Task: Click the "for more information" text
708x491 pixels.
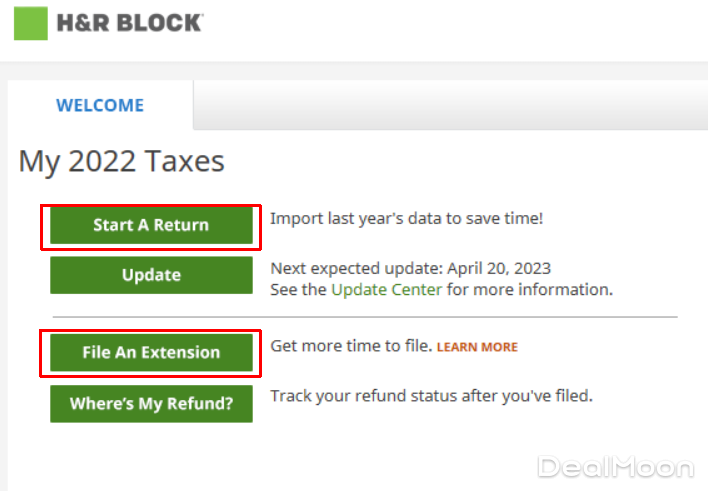Action: tap(529, 290)
